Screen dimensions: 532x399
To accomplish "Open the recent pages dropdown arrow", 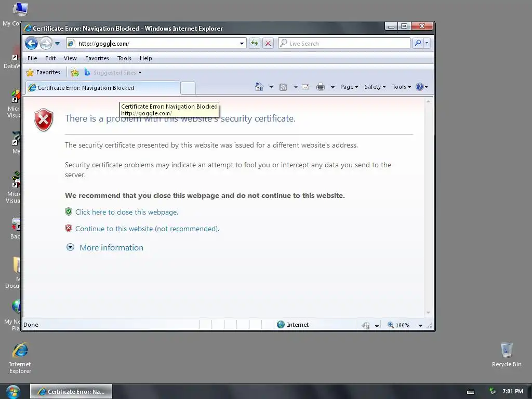I will (x=57, y=44).
